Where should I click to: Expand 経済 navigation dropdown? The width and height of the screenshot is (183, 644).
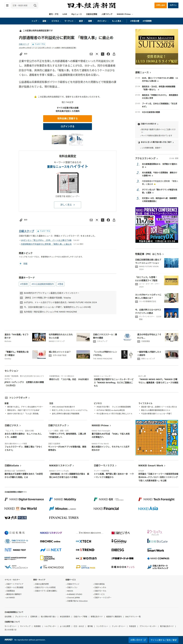click(82, 21)
